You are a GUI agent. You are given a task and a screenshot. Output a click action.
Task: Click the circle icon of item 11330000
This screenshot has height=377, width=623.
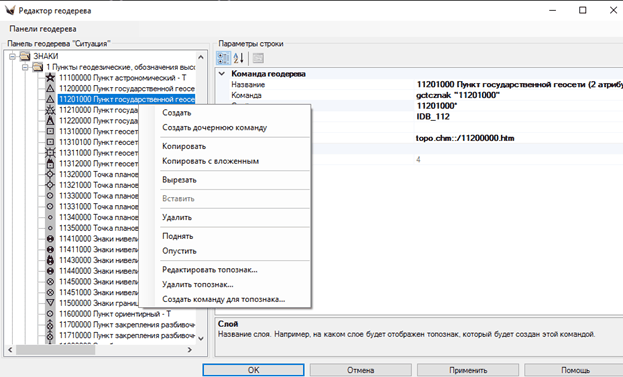pos(50,195)
